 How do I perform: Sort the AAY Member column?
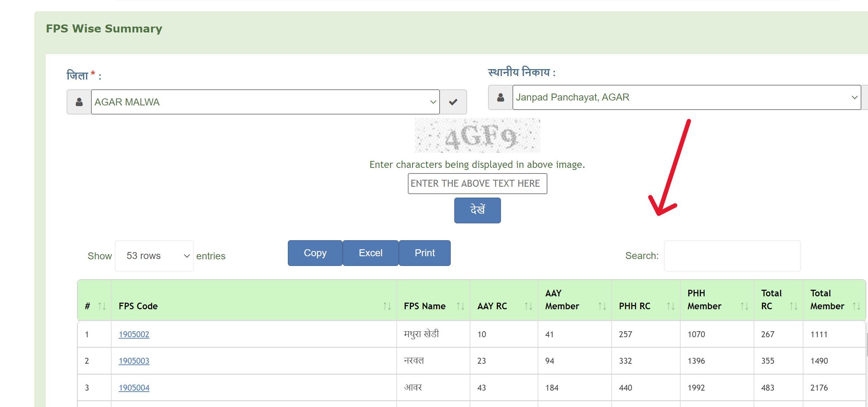[x=603, y=306]
